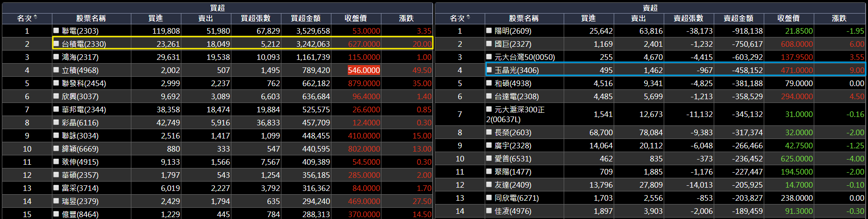Select closing price 625.0000 of 愛普

(x=797, y=159)
